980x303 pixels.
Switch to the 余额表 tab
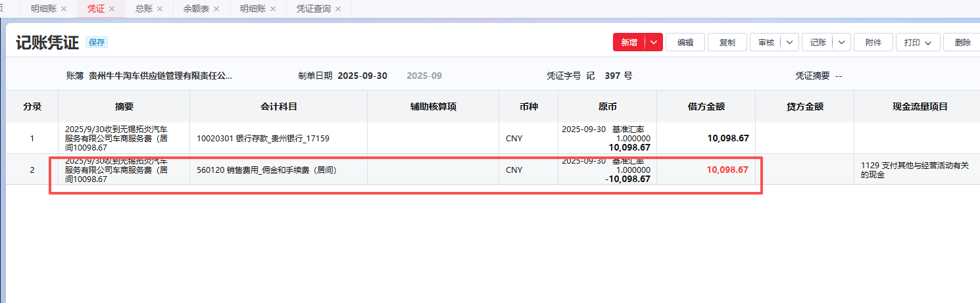(195, 9)
